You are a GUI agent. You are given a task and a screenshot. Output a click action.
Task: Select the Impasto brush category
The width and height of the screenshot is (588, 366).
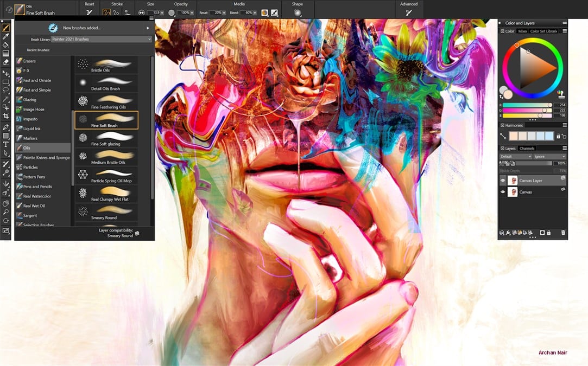[30, 119]
